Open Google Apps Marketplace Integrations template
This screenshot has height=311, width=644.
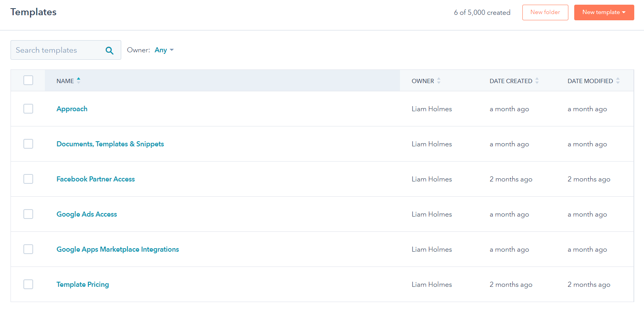(x=117, y=249)
